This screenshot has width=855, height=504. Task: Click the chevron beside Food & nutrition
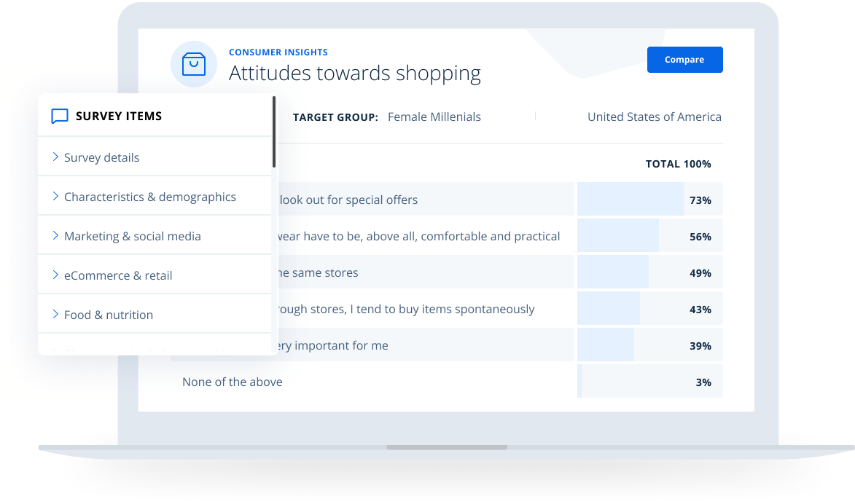click(x=56, y=313)
